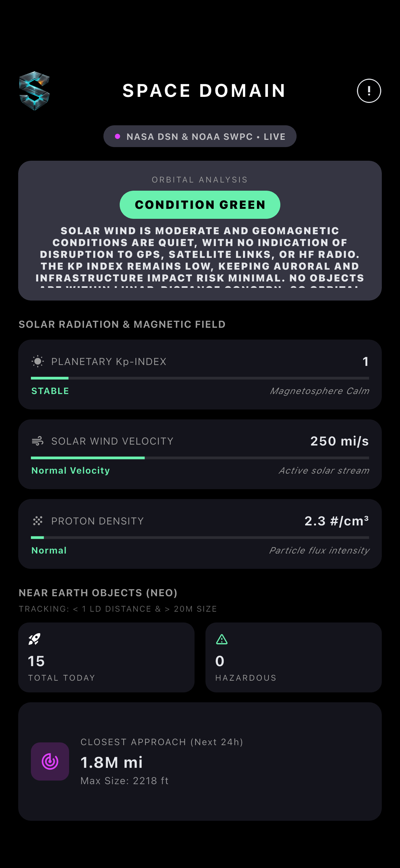Click the Solar Wind Velocity progress bar
The image size is (400, 868).
200,458
